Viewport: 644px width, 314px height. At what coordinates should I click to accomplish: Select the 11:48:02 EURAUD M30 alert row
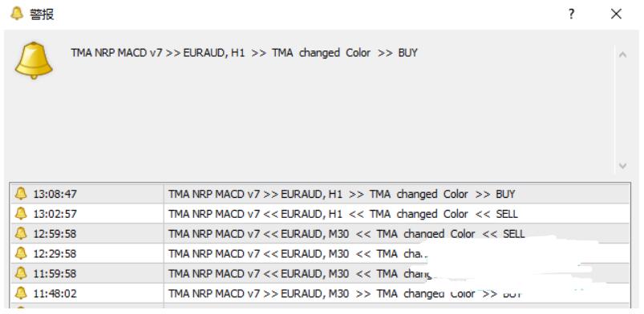tap(319, 293)
